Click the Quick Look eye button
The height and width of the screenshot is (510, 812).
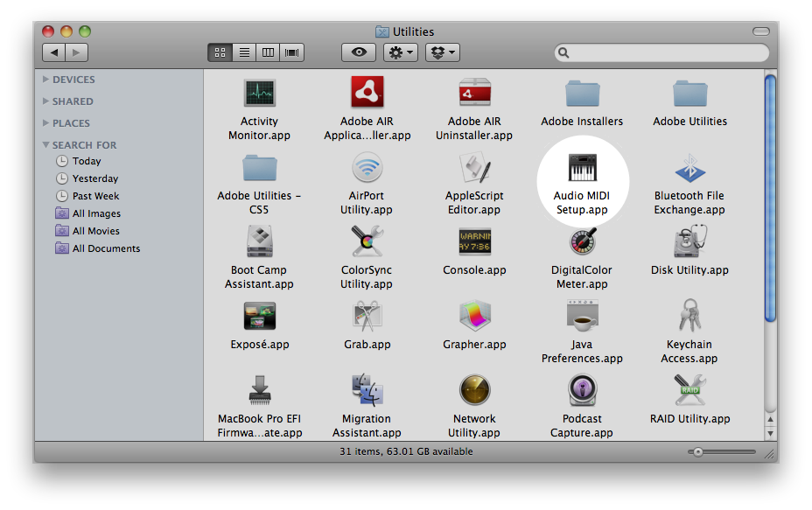(359, 52)
